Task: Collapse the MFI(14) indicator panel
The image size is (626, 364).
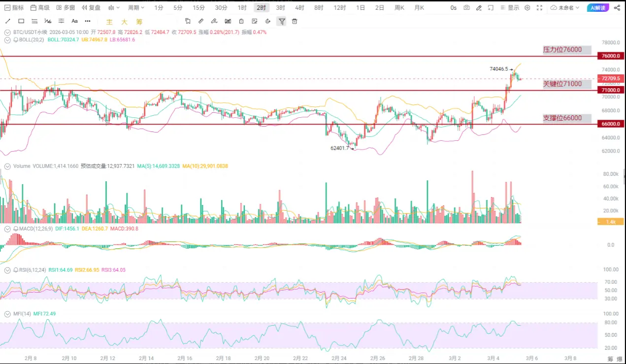Action: click(7, 314)
